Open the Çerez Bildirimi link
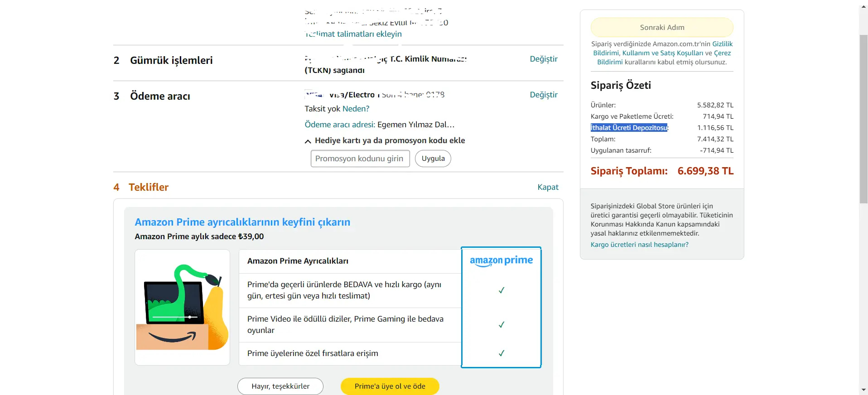 click(x=722, y=53)
